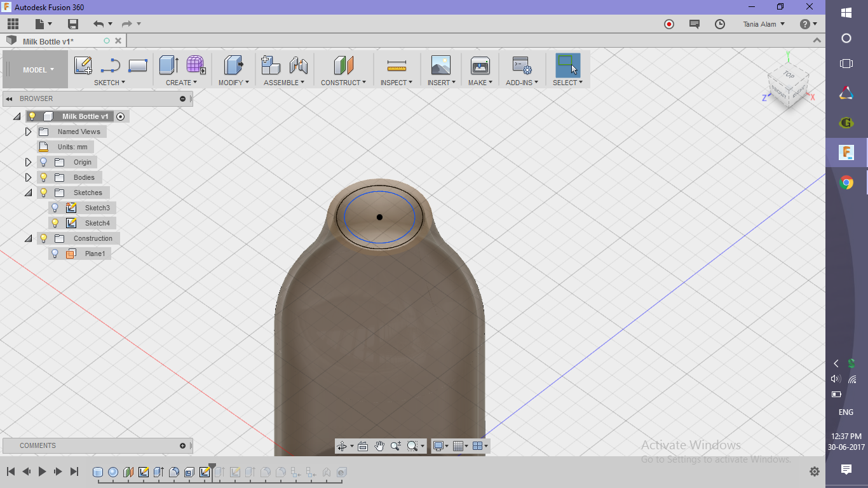
Task: Click the Save button
Action: (72, 24)
